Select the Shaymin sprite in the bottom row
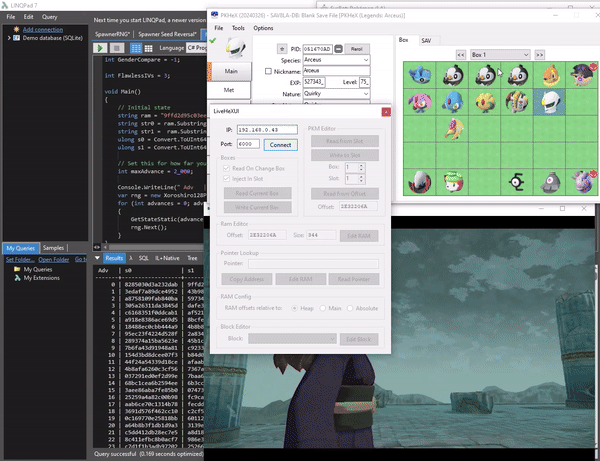Screen dimensions: 600x461 click(452, 182)
